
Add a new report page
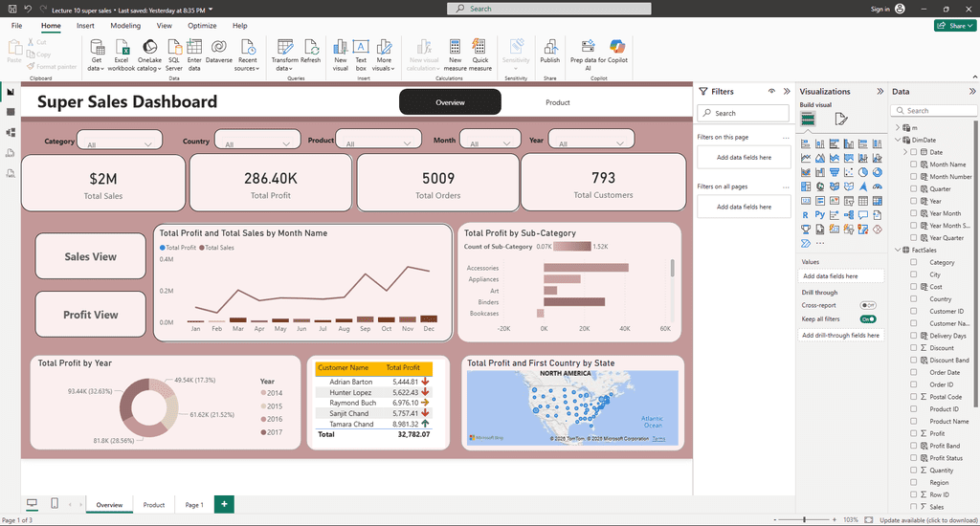[224, 504]
